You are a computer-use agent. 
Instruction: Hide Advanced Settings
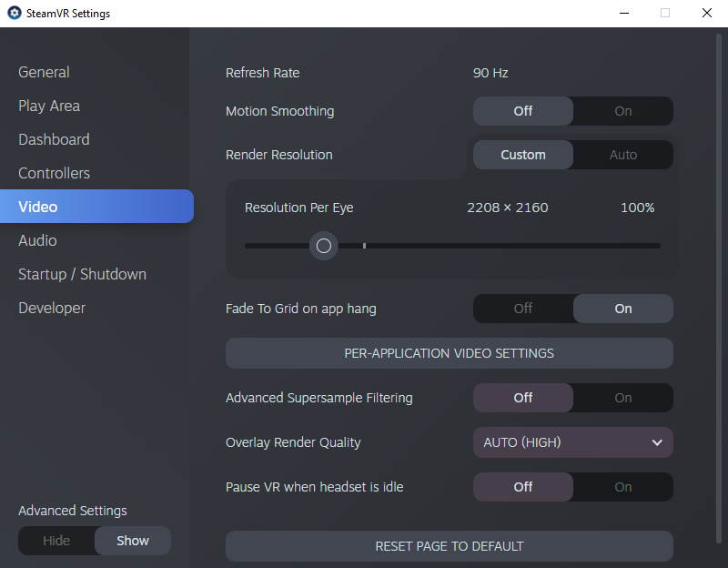pyautogui.click(x=56, y=541)
